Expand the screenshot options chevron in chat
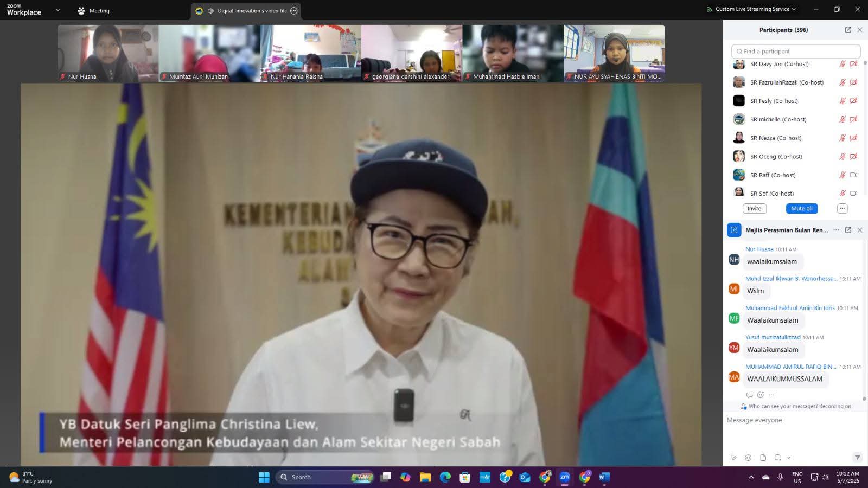Image resolution: width=868 pixels, height=488 pixels. (789, 458)
